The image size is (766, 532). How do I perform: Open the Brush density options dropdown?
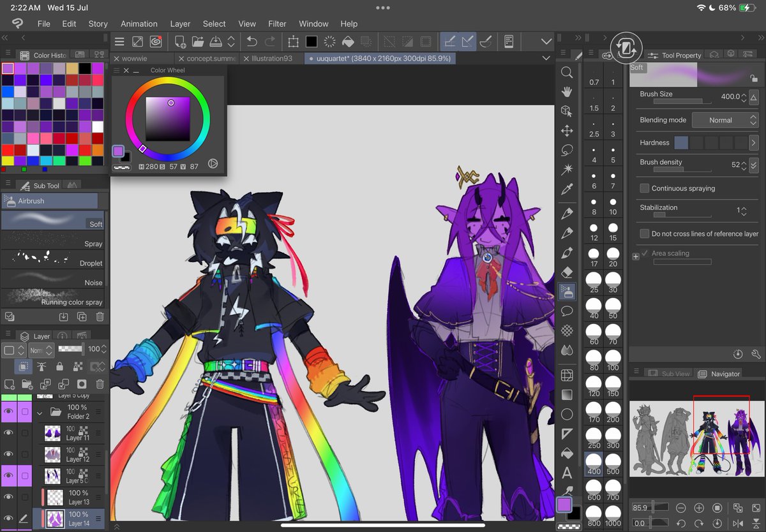(x=754, y=165)
